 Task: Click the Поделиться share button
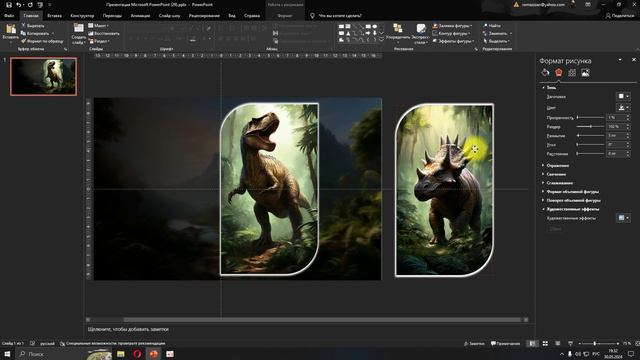click(x=620, y=16)
